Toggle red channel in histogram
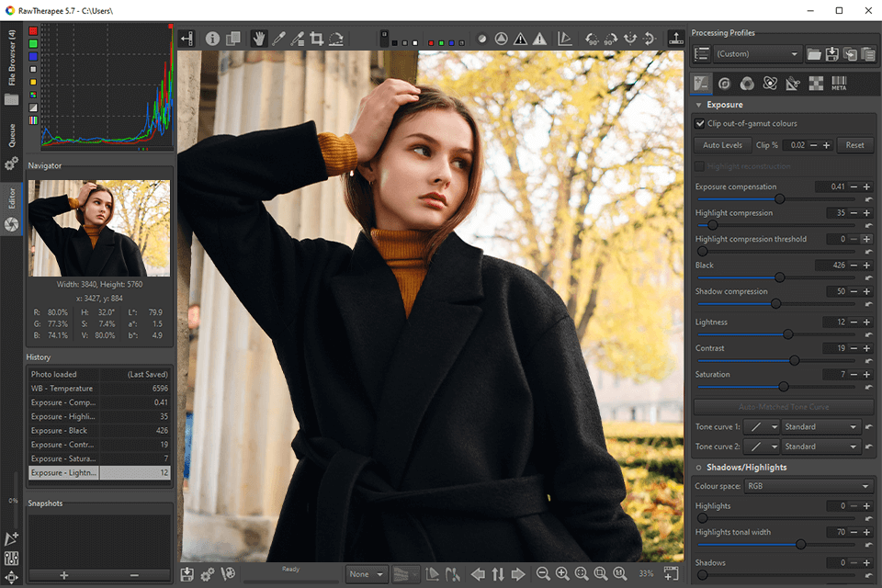 point(34,30)
